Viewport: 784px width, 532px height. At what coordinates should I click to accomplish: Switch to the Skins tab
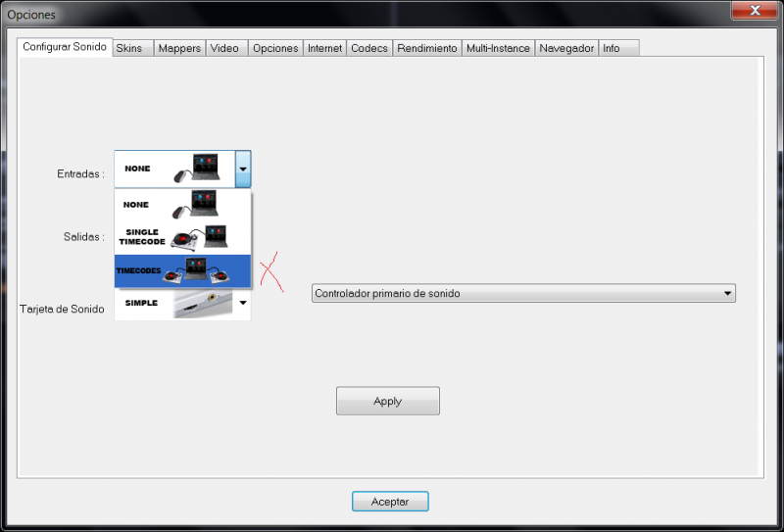point(133,49)
